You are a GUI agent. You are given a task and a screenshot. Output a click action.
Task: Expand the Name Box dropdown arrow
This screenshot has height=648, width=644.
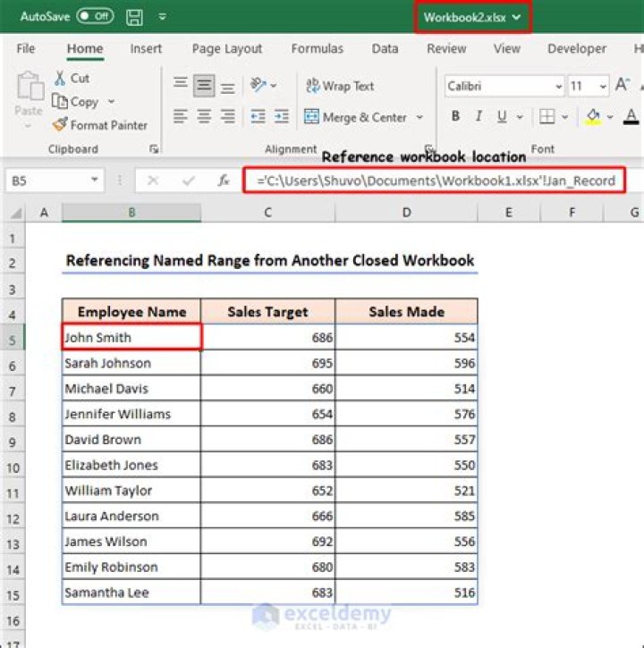(95, 181)
